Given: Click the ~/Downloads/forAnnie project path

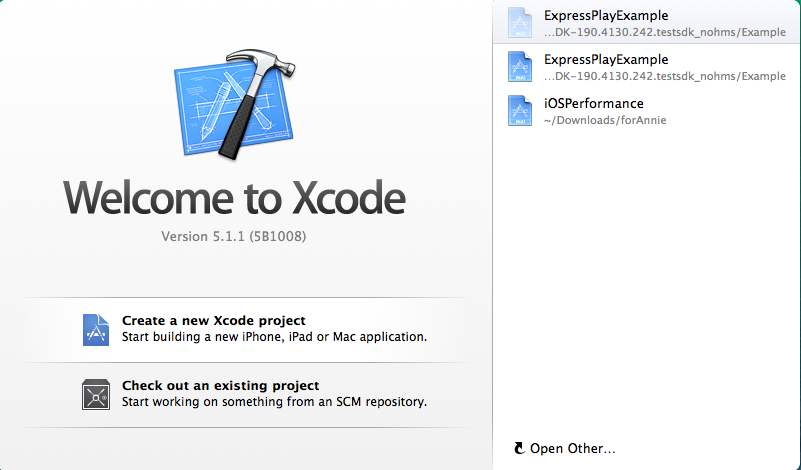Looking at the screenshot, I should tap(605, 120).
